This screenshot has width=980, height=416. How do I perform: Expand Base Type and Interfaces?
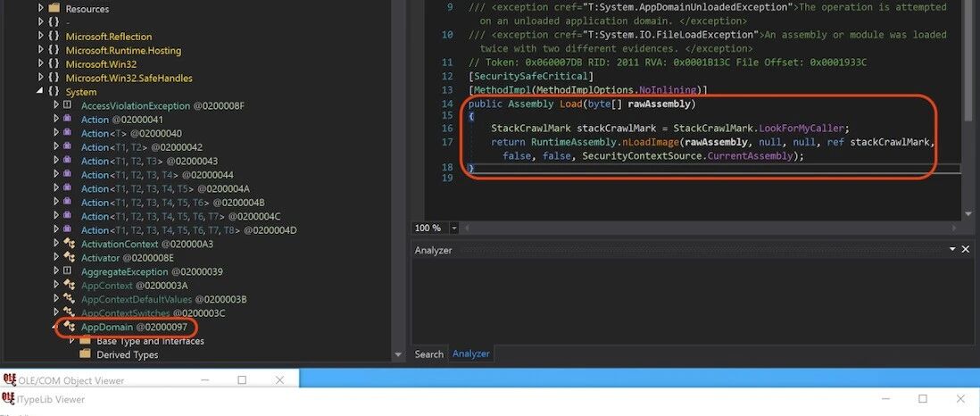[71, 340]
